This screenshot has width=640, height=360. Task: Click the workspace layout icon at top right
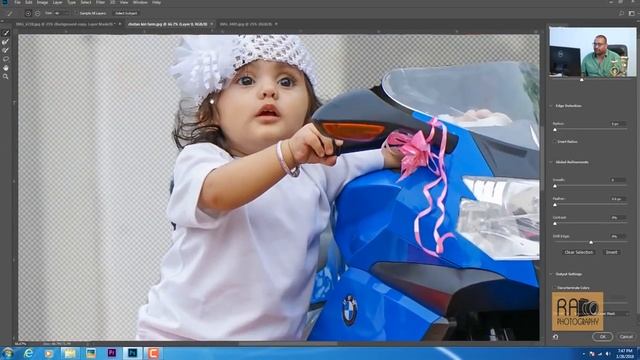click(x=631, y=13)
